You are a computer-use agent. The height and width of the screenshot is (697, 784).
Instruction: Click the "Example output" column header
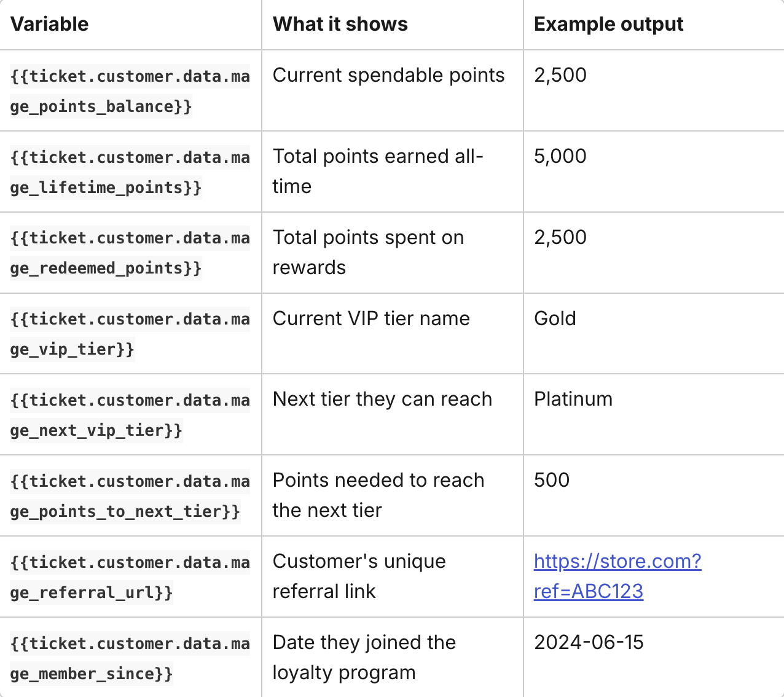pos(608,25)
